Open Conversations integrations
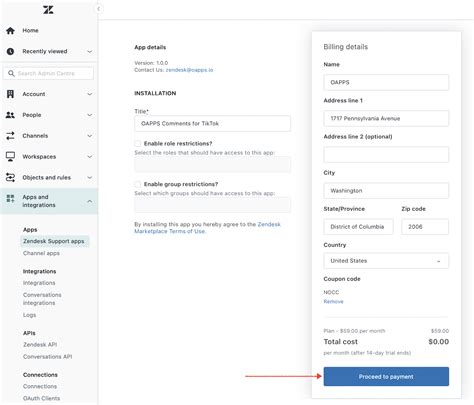474x405 pixels. (42, 299)
